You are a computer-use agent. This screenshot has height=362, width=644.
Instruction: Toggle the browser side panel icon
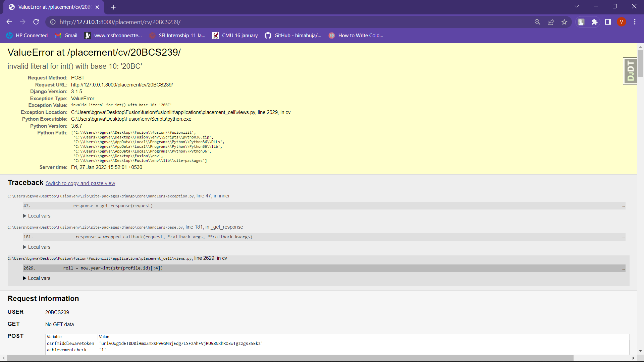(x=608, y=22)
